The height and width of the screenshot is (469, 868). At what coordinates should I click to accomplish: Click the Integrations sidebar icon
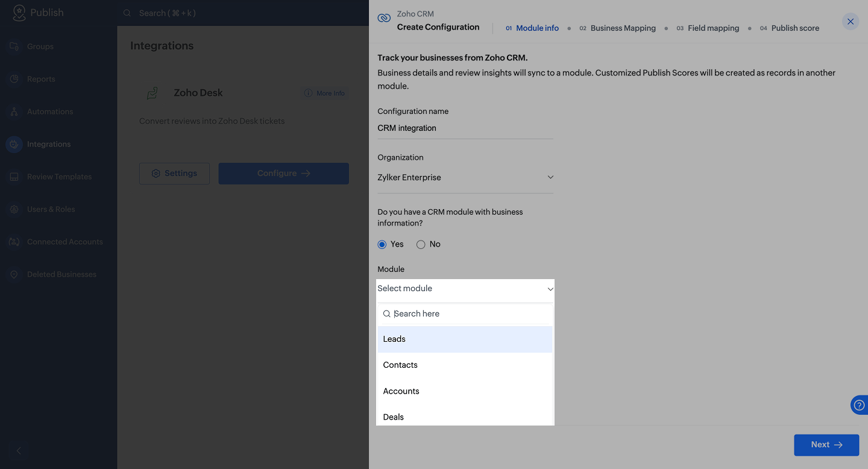click(x=14, y=144)
